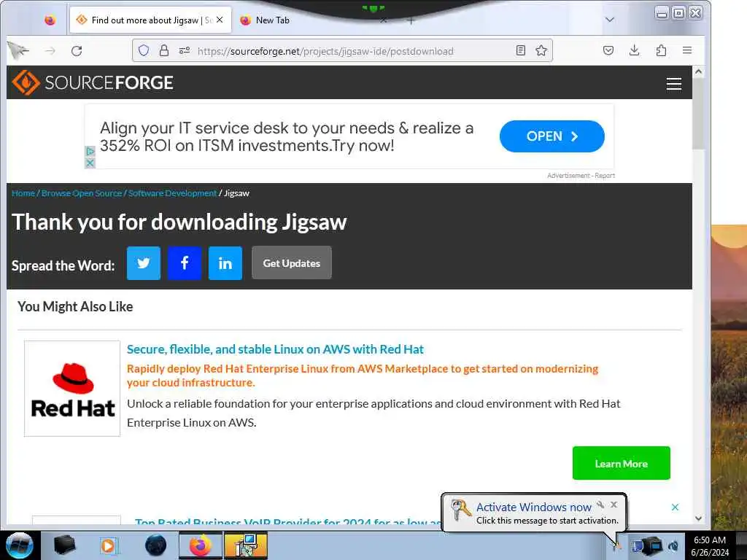
Task: Open the Home breadcrumb link
Action: [23, 193]
